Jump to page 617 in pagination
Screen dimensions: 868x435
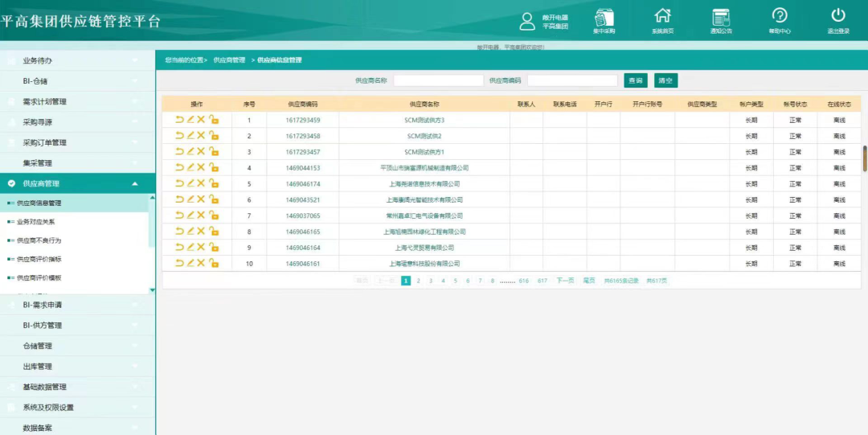coord(542,281)
